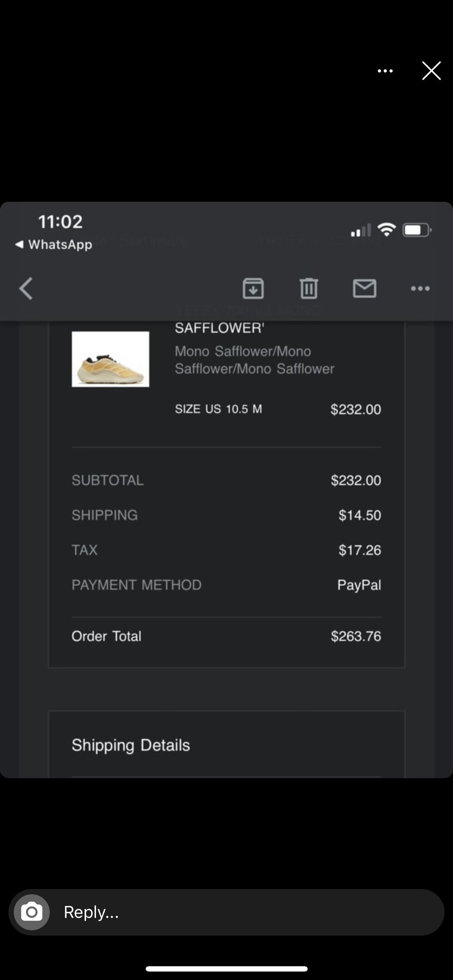Open the story options three-dot menu
453x980 pixels.
pos(385,71)
